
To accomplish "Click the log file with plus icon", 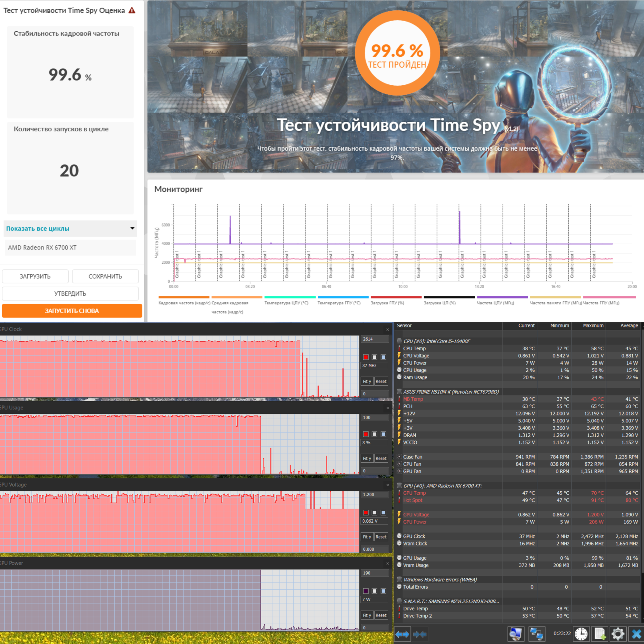I will click(600, 634).
